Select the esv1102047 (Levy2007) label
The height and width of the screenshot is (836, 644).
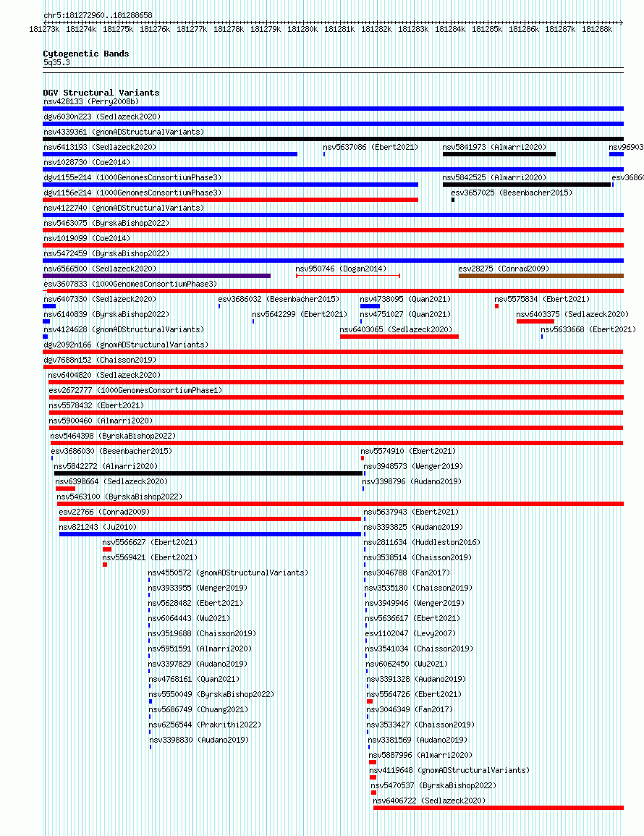tap(410, 633)
